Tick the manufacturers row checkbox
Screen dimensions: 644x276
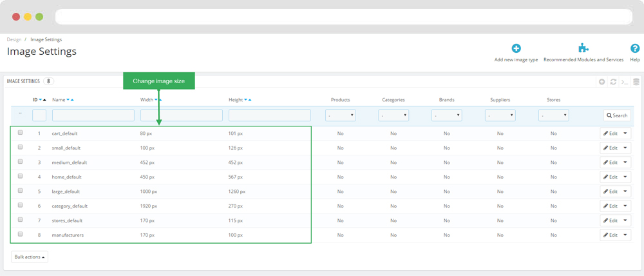tap(21, 234)
